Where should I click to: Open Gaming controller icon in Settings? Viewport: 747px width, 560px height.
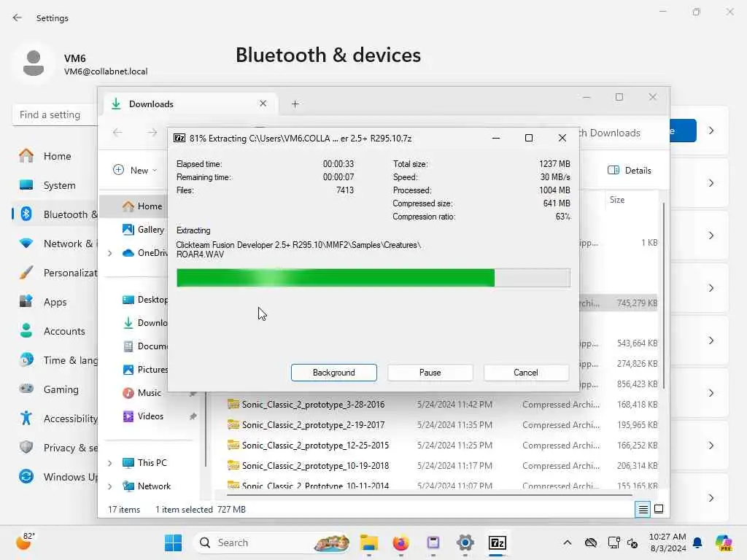click(26, 389)
